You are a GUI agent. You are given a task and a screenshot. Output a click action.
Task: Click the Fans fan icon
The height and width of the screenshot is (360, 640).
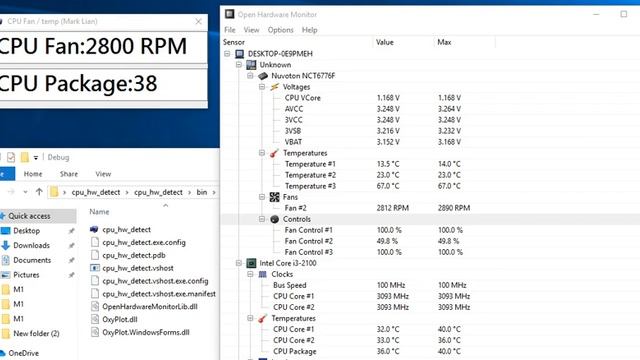point(274,197)
